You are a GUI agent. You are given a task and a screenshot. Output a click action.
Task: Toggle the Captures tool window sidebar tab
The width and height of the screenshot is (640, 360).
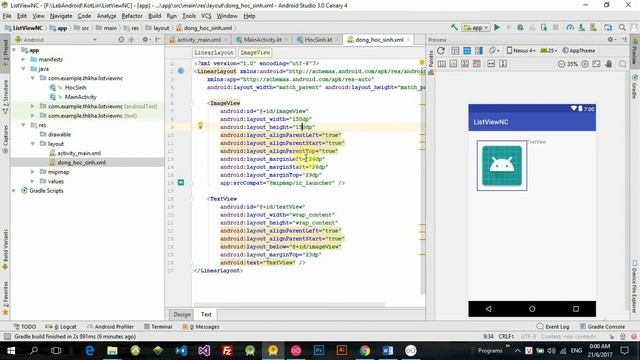point(5,139)
